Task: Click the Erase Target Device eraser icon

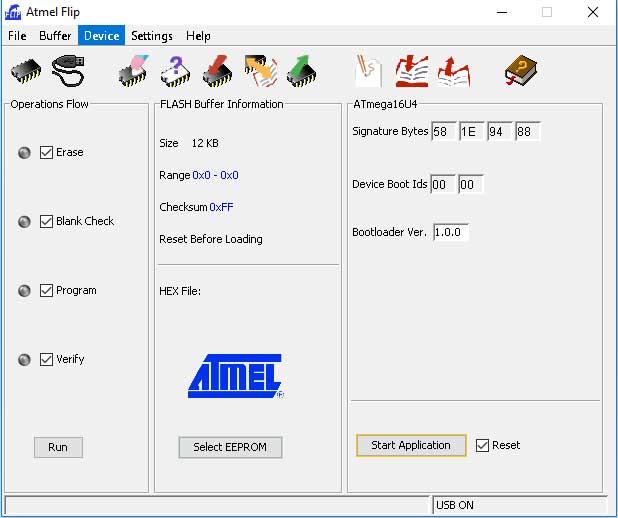Action: pyautogui.click(x=134, y=71)
